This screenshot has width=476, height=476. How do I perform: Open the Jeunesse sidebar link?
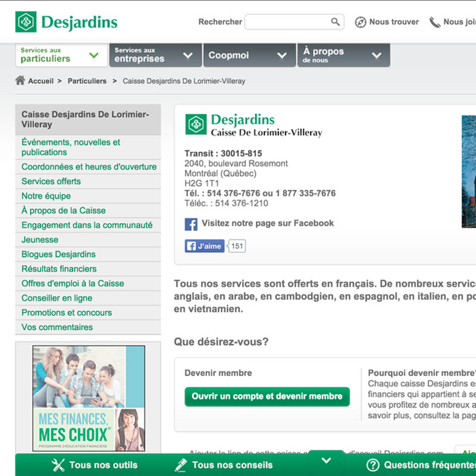coord(88,240)
